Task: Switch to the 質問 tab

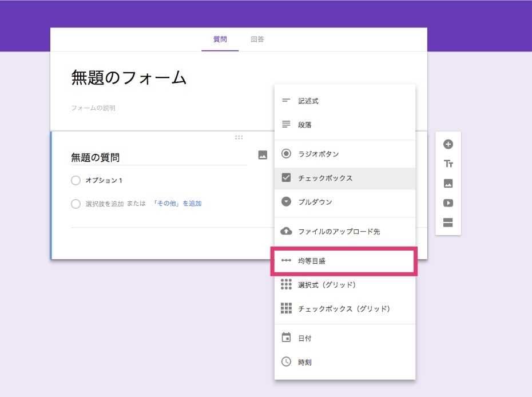Action: point(221,39)
